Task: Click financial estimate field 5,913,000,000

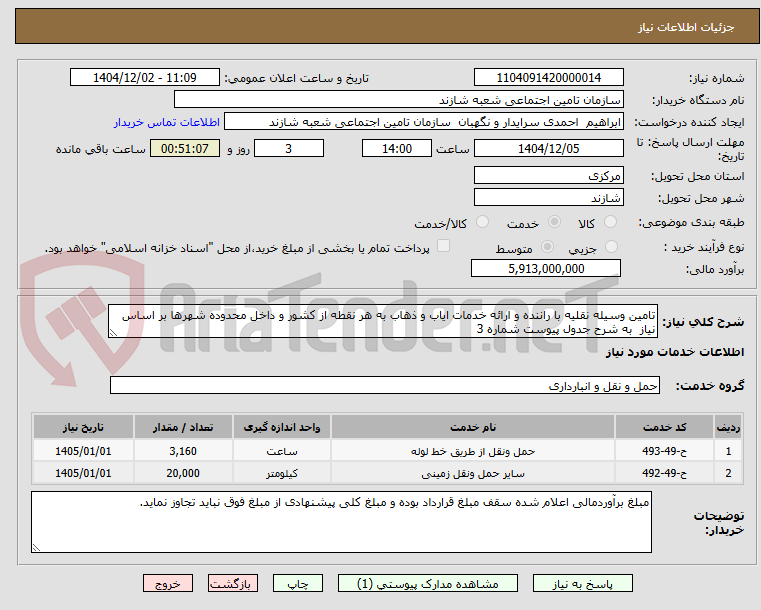Action: [x=546, y=268]
